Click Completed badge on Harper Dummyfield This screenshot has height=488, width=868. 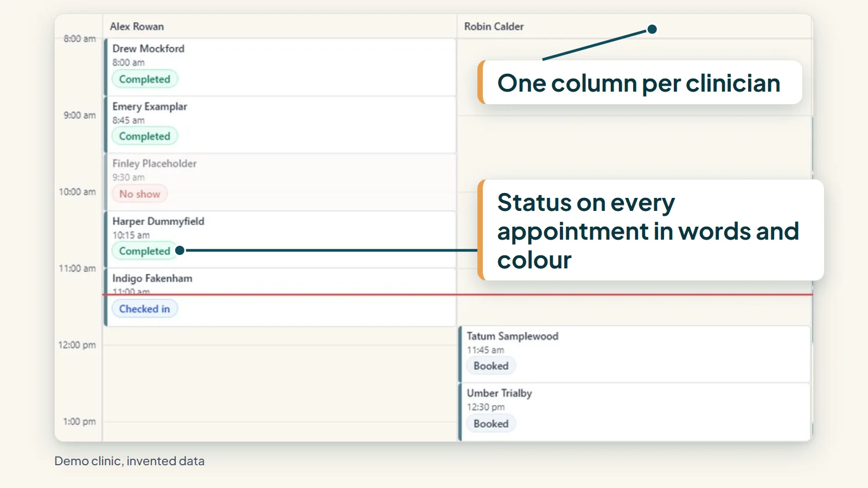click(145, 251)
